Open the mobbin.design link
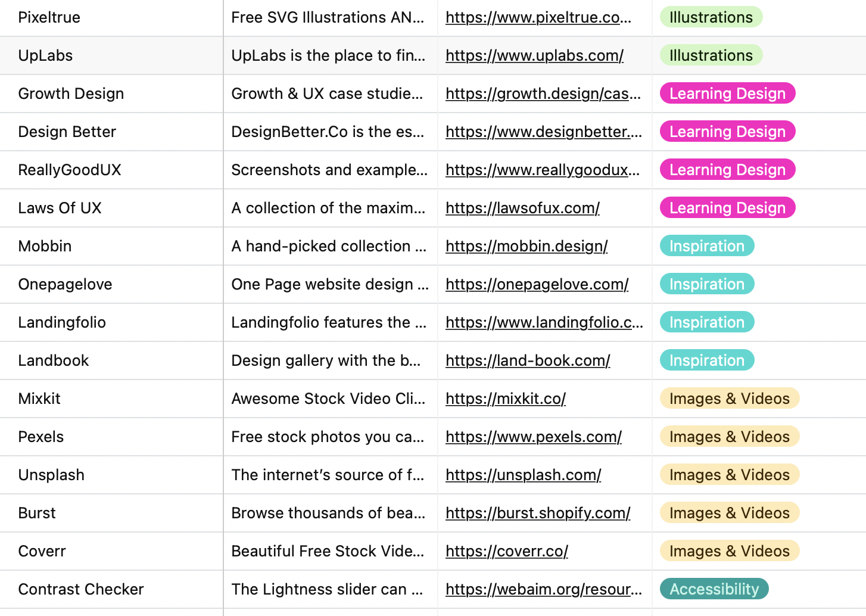Image resolution: width=866 pixels, height=616 pixels. point(527,246)
